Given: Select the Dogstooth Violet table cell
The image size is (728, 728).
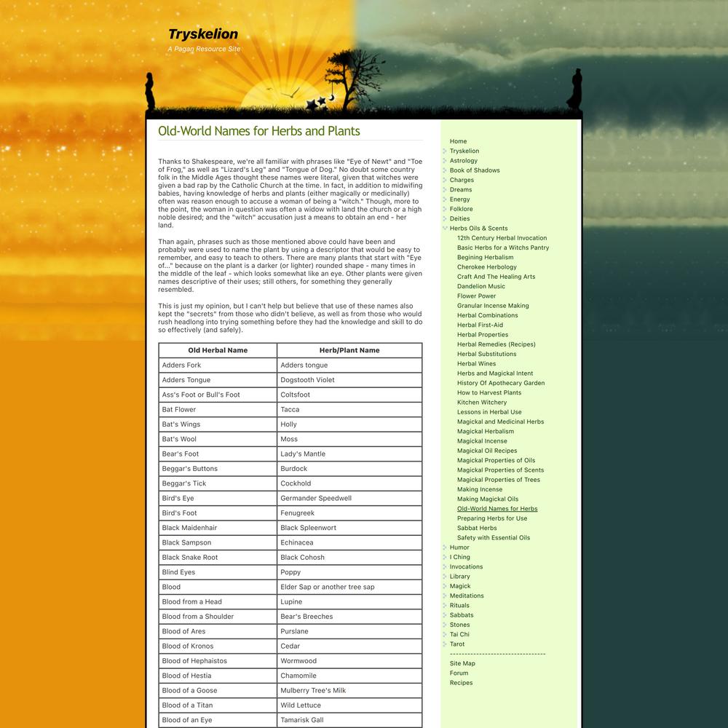Looking at the screenshot, I should point(349,380).
